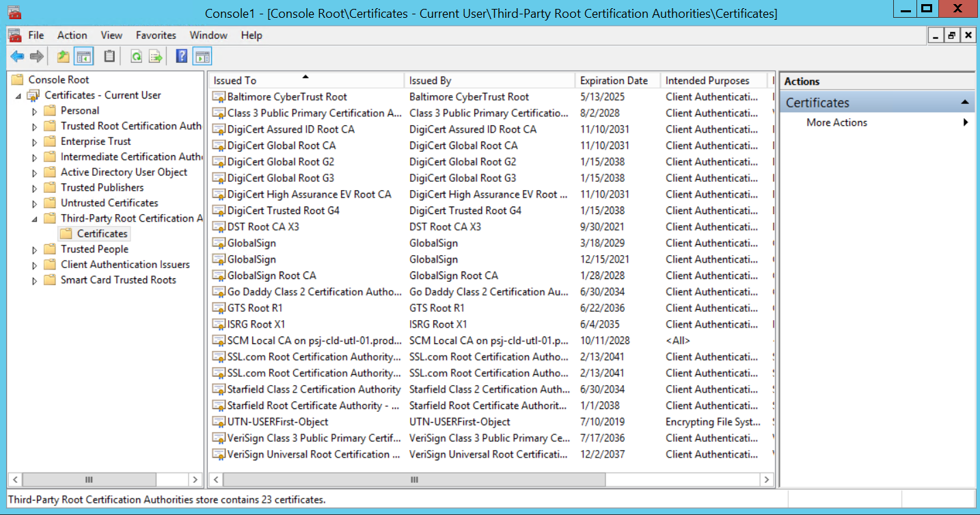Open the Action menu
The width and height of the screenshot is (980, 515).
tap(72, 36)
